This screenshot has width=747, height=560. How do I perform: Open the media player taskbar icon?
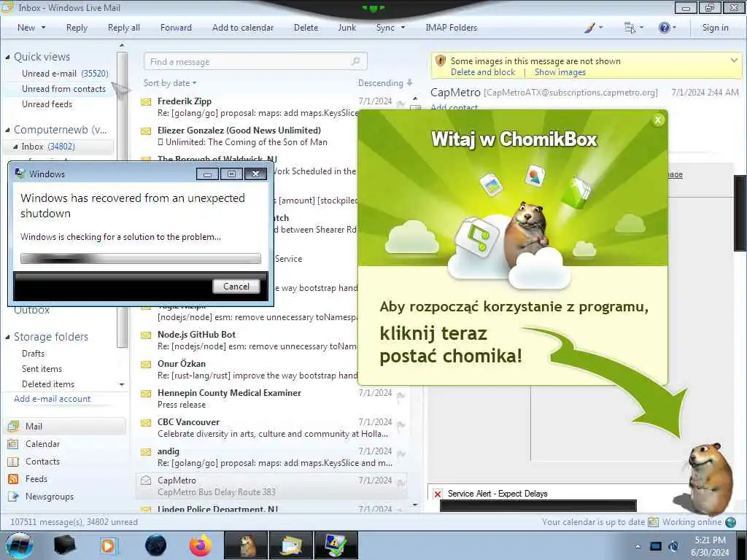109,545
